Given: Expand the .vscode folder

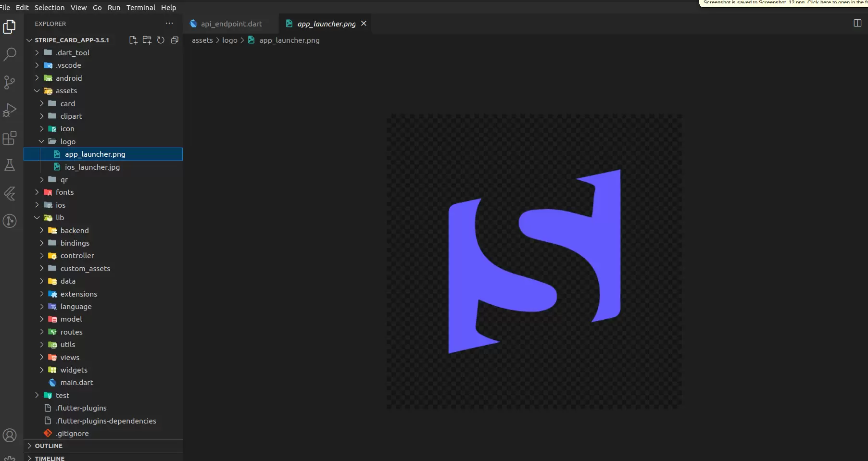Looking at the screenshot, I should [x=103, y=65].
